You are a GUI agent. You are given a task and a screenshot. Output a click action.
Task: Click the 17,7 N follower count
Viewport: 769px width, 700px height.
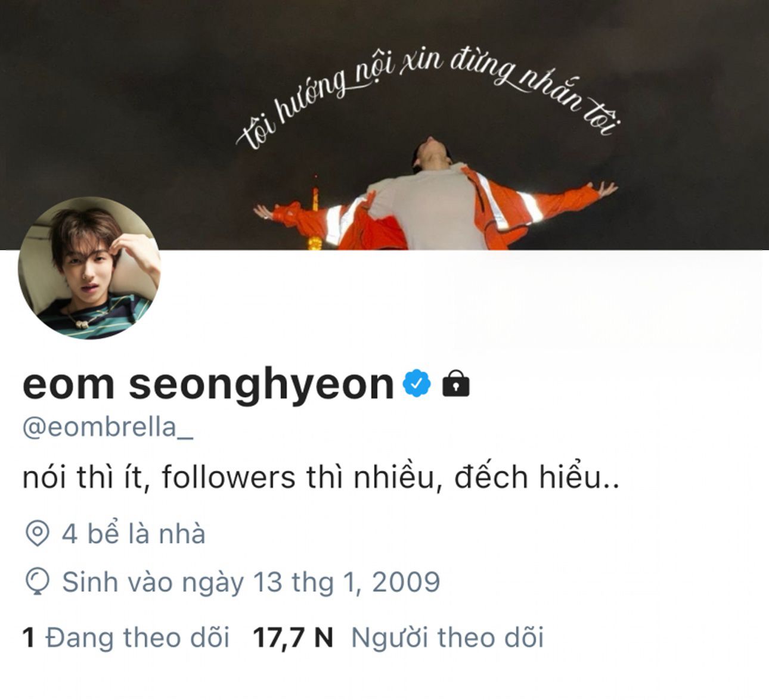293,637
